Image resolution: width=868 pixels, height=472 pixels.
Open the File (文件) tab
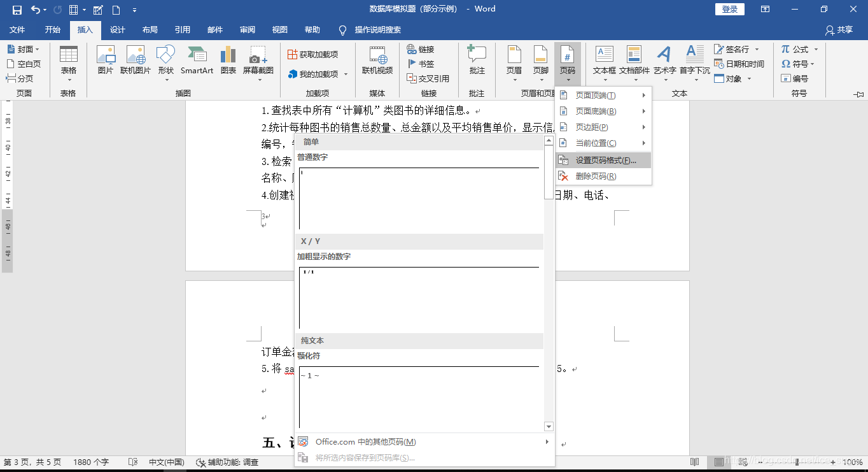click(17, 30)
